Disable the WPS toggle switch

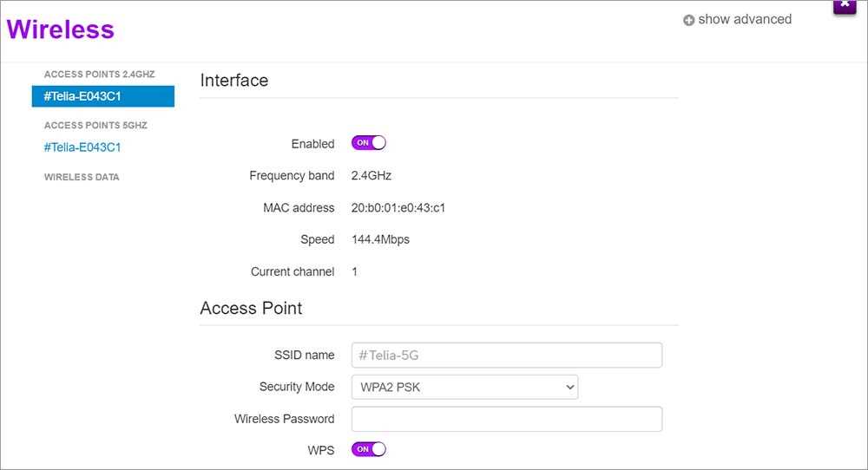(369, 449)
